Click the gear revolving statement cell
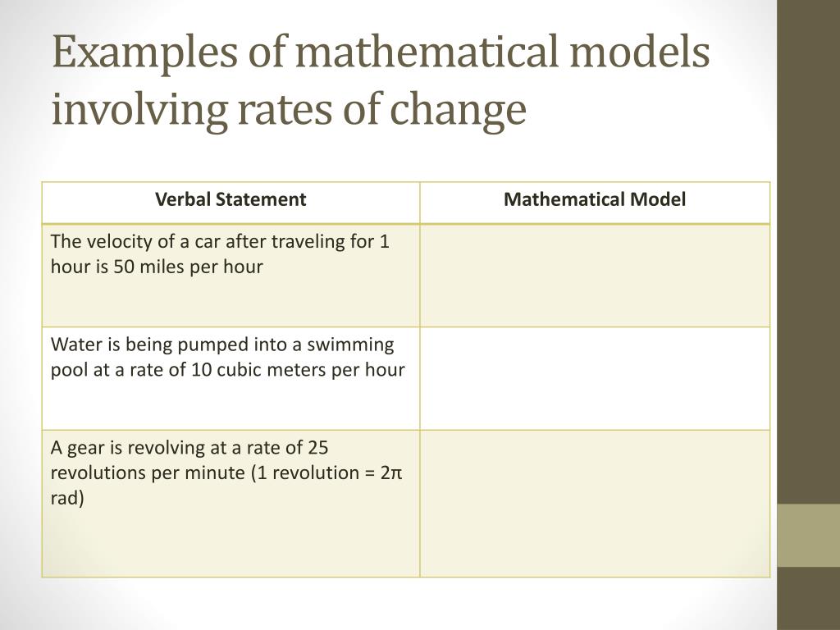The width and height of the screenshot is (840, 630). click(231, 504)
